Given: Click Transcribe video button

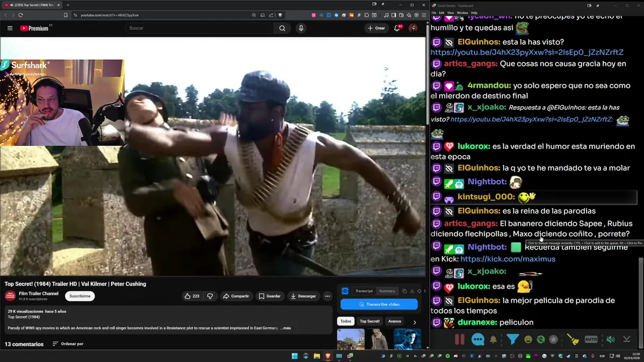Looking at the screenshot, I should 379,304.
